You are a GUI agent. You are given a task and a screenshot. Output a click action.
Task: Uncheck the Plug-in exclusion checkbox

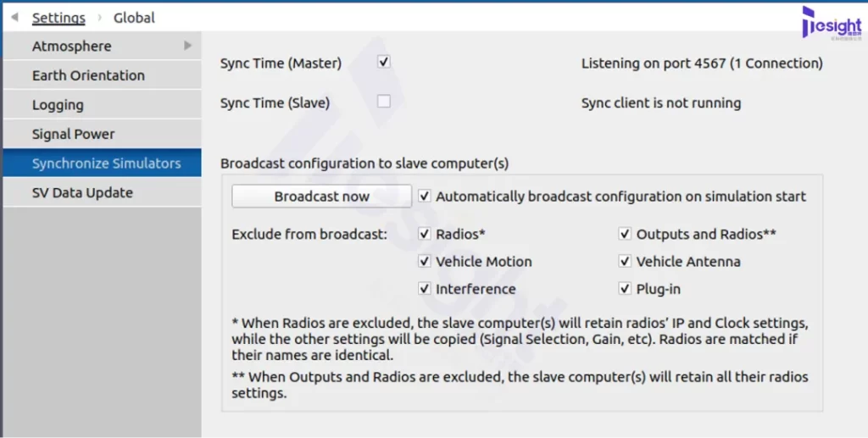tap(626, 289)
